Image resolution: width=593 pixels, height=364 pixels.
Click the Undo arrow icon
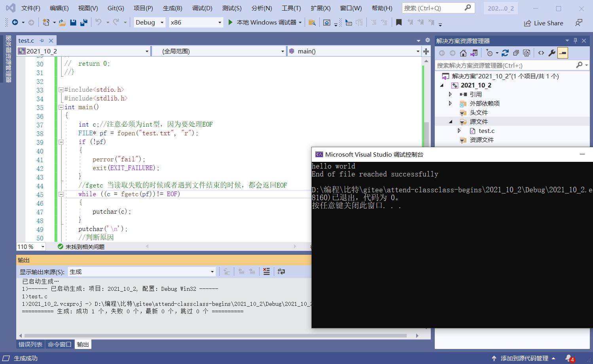(x=99, y=23)
